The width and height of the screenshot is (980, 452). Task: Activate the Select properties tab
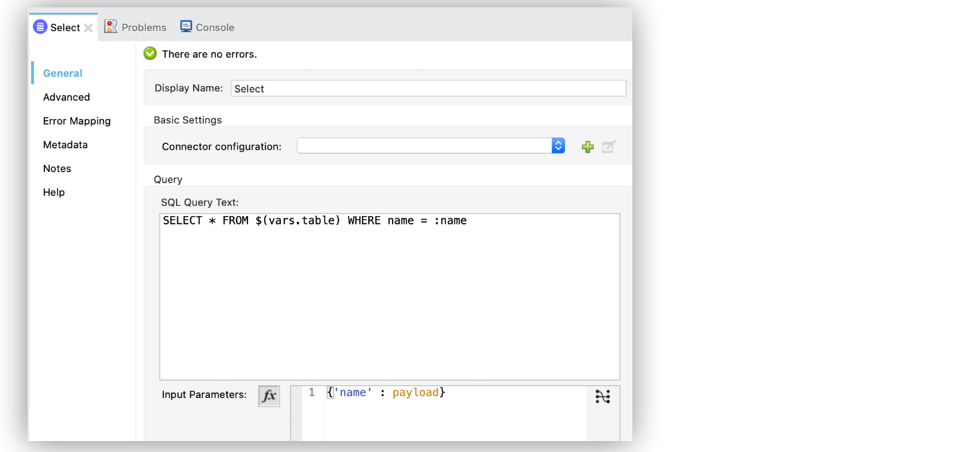coord(58,27)
